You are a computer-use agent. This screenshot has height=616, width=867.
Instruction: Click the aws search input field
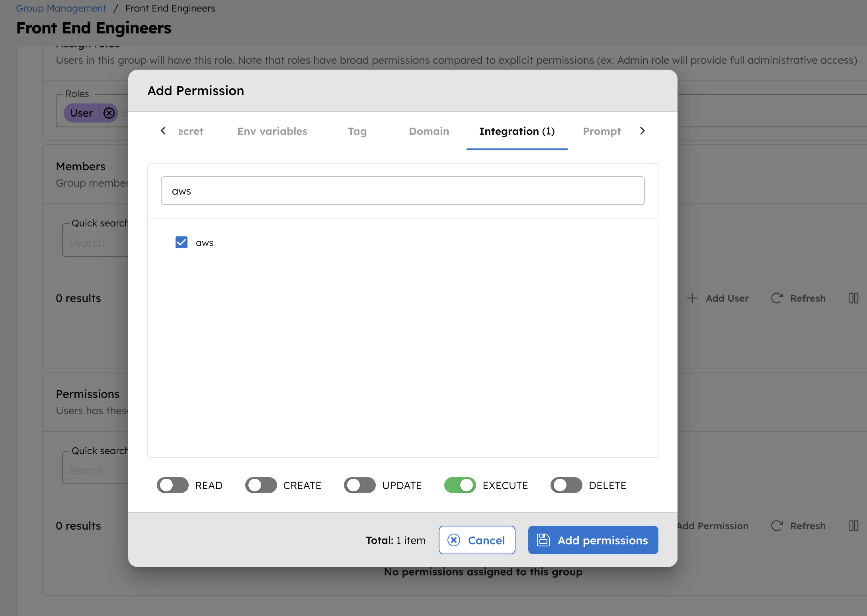[402, 191]
